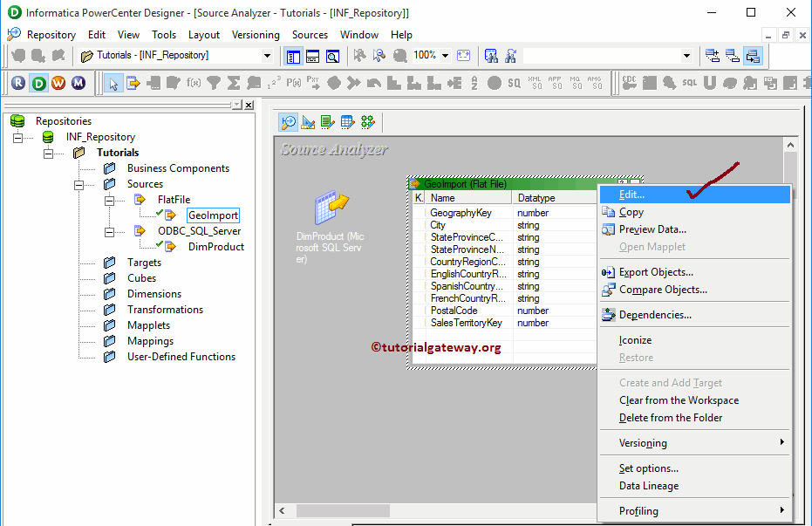
Task: Open the Repository Manager tool (R icon)
Action: (18, 83)
